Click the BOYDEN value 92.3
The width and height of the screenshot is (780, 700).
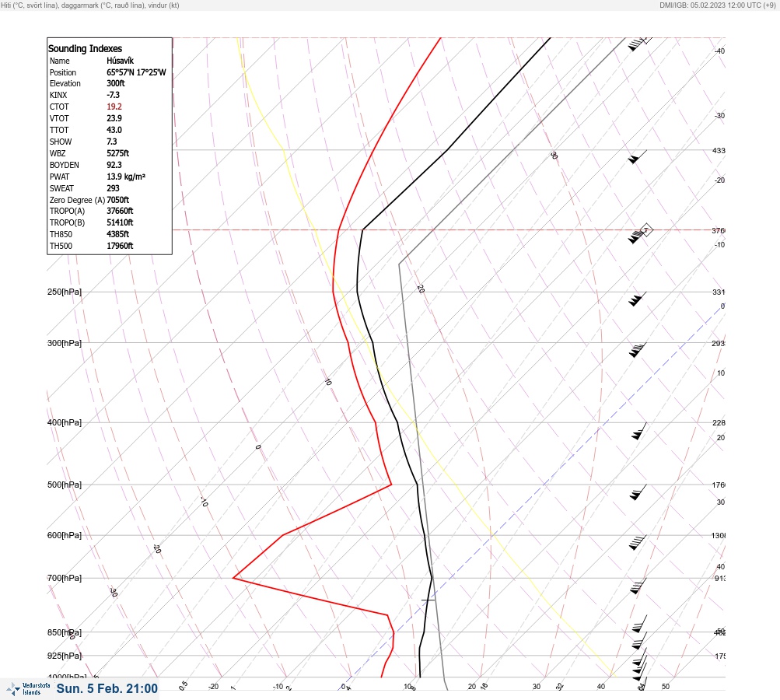(114, 165)
